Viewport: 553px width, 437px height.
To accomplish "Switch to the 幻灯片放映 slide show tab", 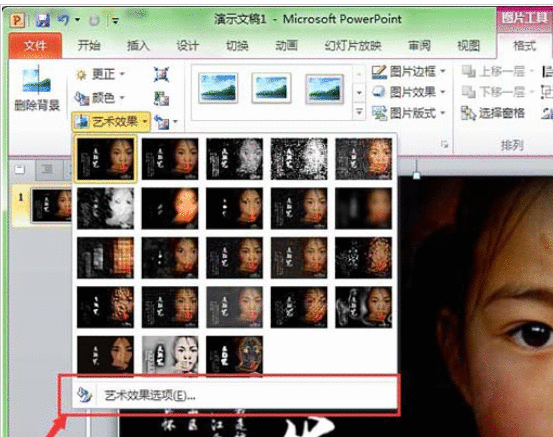I will coord(353,46).
